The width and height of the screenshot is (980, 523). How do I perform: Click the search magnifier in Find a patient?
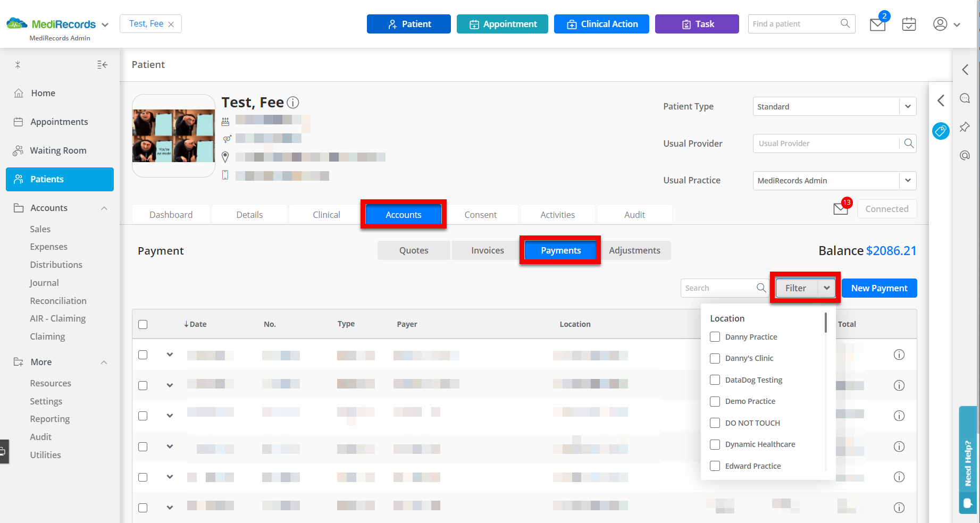click(845, 23)
